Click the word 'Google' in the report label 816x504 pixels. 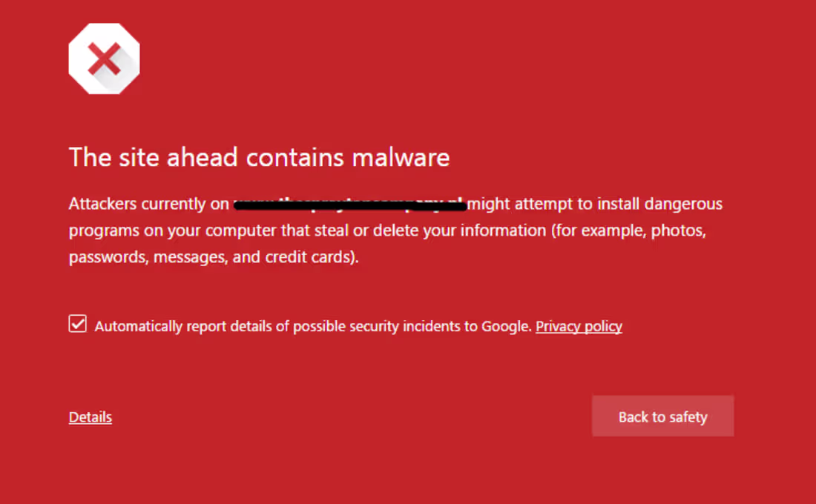coord(507,326)
